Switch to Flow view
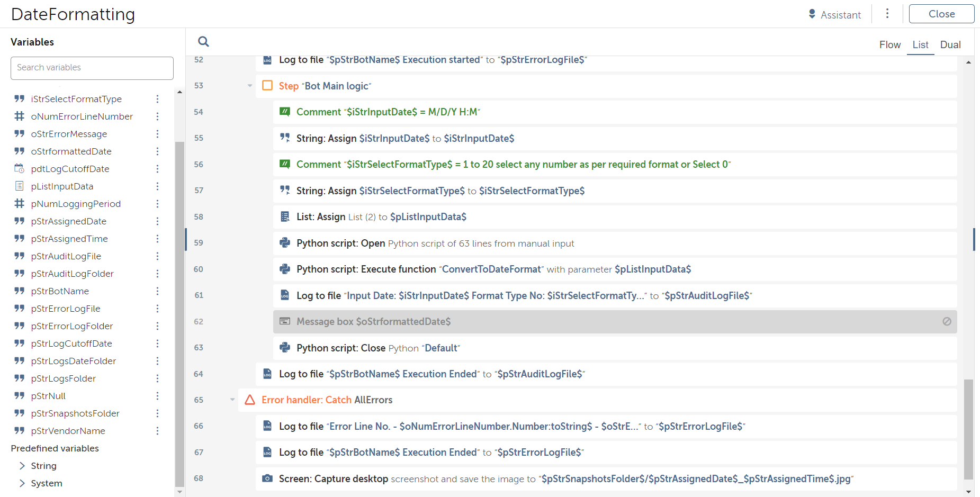This screenshot has height=497, width=980. 889,45
